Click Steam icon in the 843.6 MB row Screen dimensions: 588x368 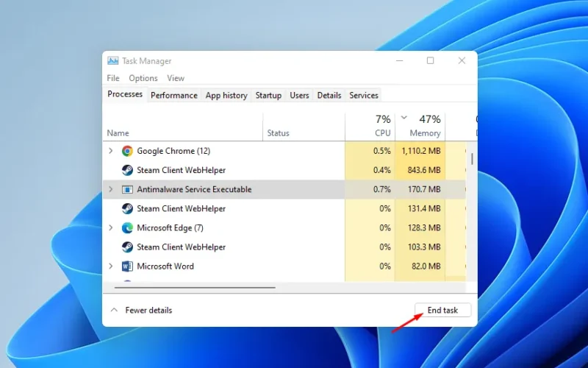coord(127,170)
